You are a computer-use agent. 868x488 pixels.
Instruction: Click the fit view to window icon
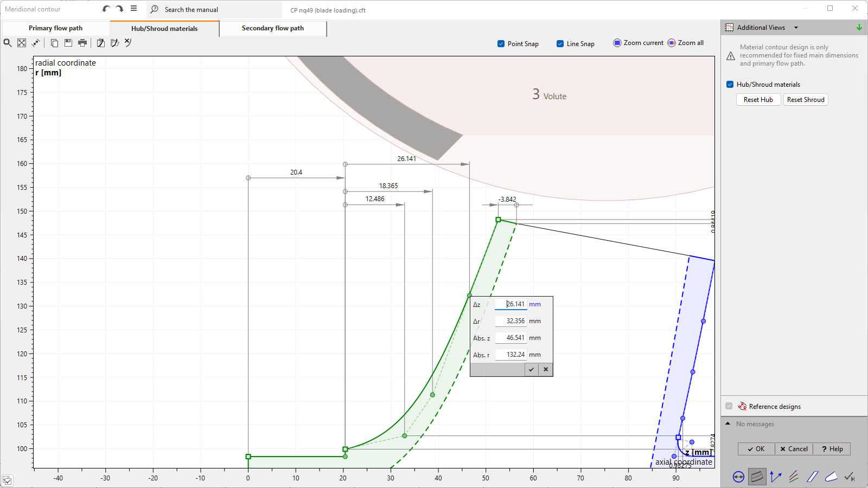pyautogui.click(x=22, y=43)
